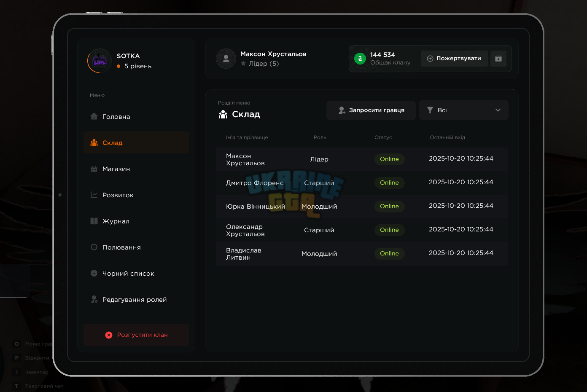587x392 pixels.
Task: Click Online badge for Юрка Вінницький
Action: pyautogui.click(x=389, y=206)
